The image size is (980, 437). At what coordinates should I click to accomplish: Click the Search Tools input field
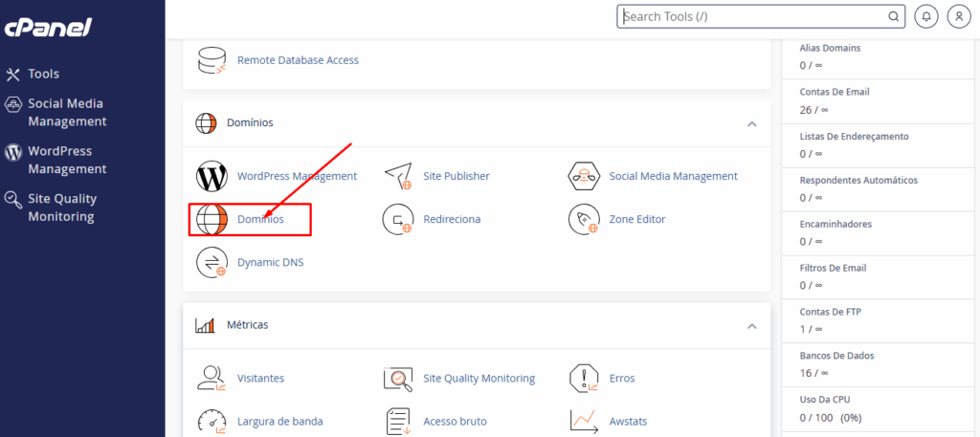(761, 17)
